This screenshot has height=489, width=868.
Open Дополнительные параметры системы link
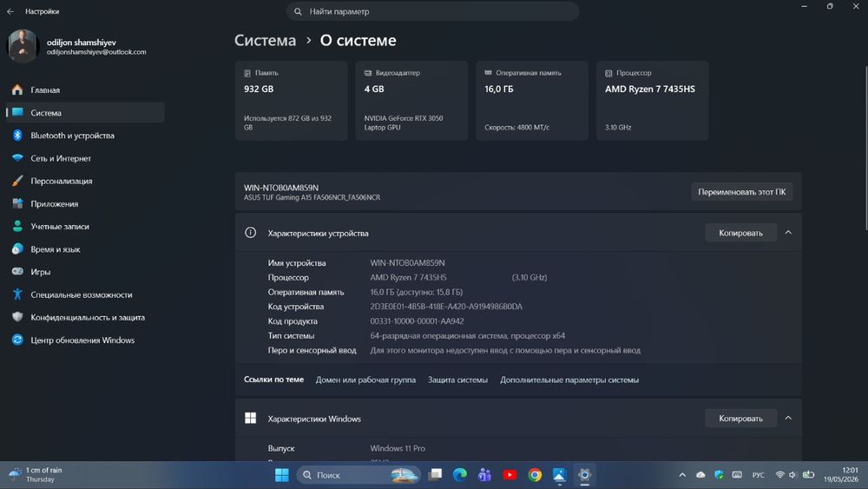click(569, 380)
